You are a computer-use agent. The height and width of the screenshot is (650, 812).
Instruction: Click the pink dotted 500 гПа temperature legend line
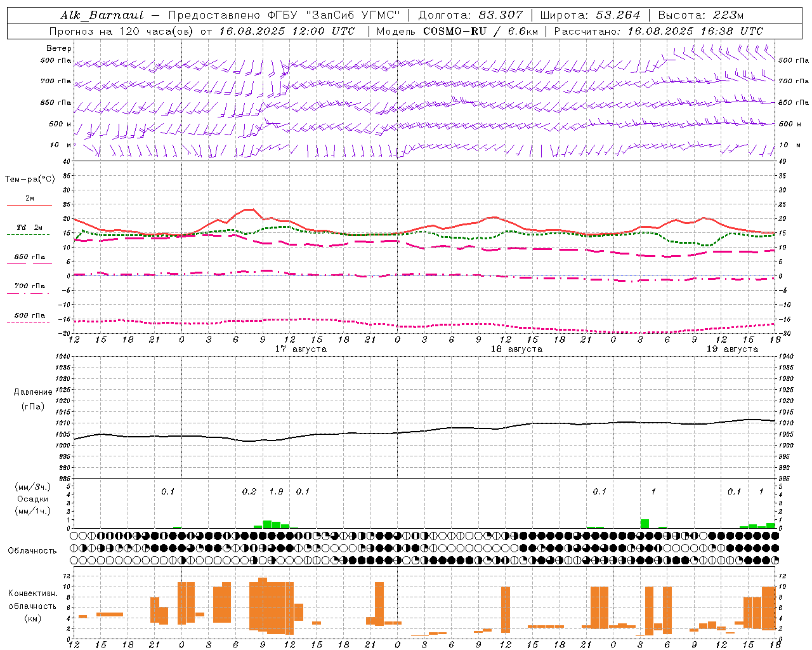coord(28,323)
